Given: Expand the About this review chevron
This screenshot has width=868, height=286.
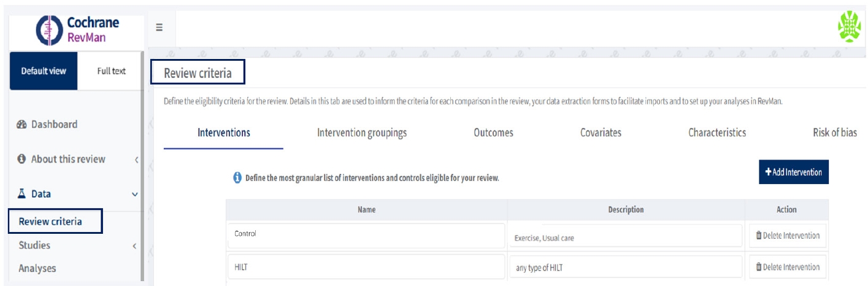Looking at the screenshot, I should pyautogui.click(x=136, y=160).
